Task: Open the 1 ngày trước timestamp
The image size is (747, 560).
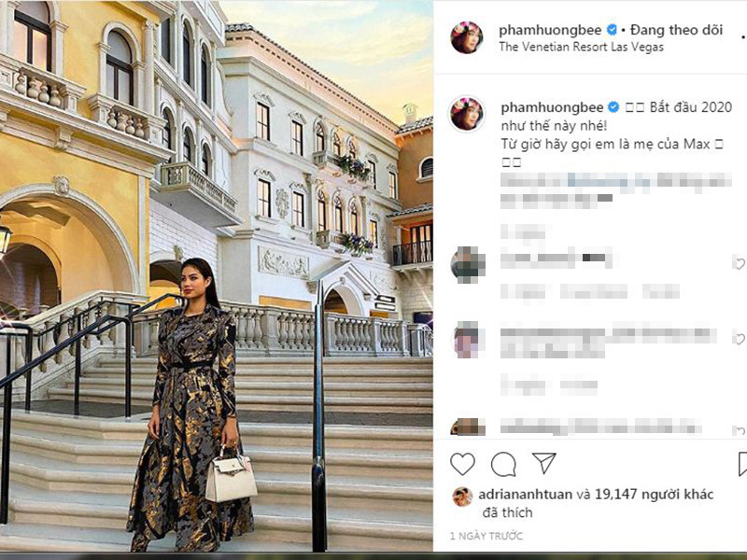Action: 486,536
